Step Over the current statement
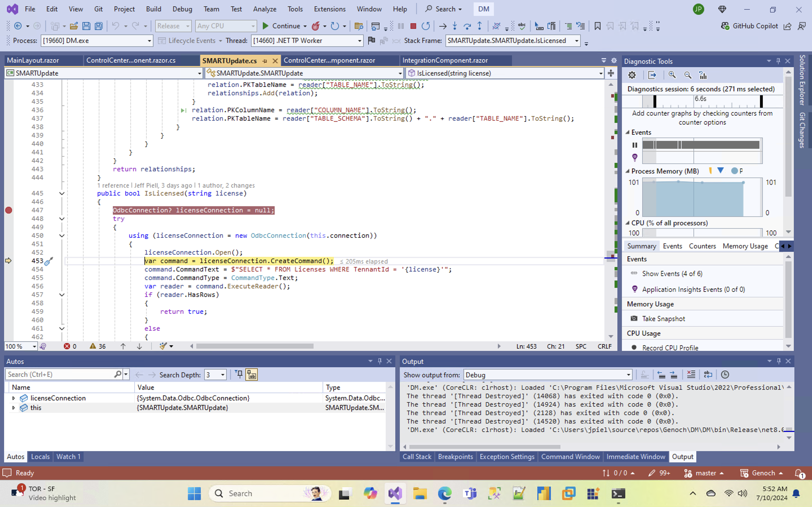Image resolution: width=812 pixels, height=507 pixels. tap(468, 26)
